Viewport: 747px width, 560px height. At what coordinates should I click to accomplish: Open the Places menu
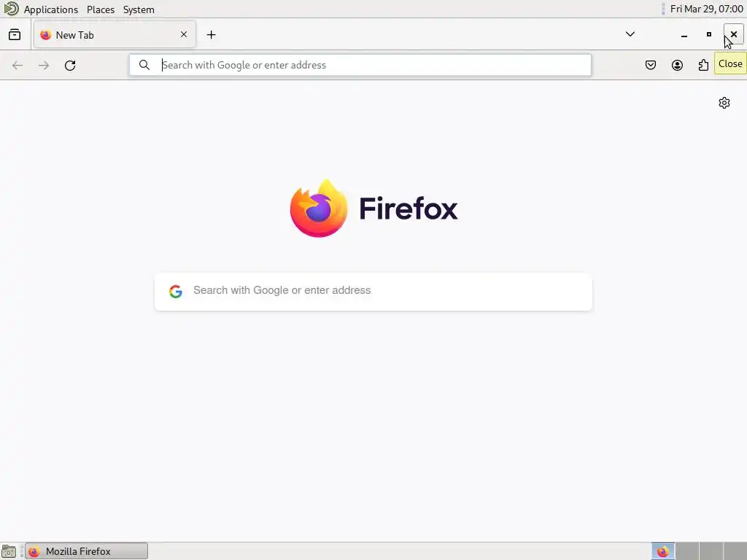tap(101, 9)
